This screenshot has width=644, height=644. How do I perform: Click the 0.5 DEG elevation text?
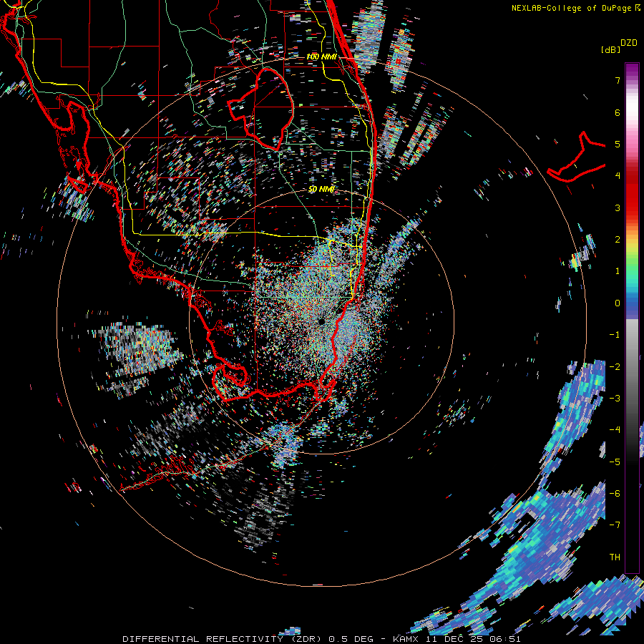351,639
